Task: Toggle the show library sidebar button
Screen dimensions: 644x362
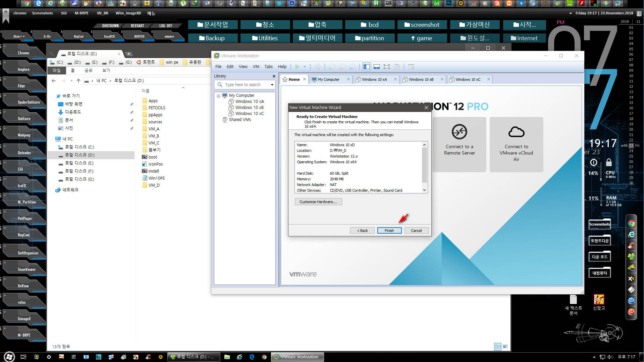Action: [367, 67]
